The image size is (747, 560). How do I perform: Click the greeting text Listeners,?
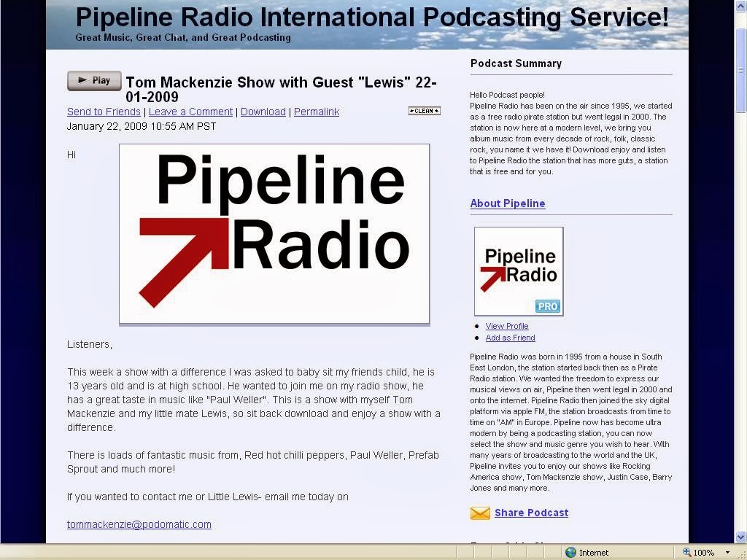(90, 344)
